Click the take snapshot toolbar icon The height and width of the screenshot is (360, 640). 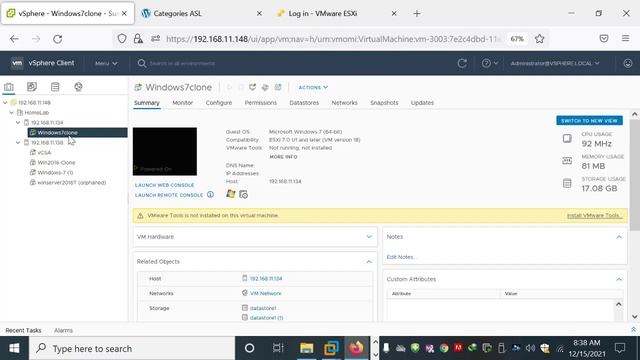click(x=278, y=87)
